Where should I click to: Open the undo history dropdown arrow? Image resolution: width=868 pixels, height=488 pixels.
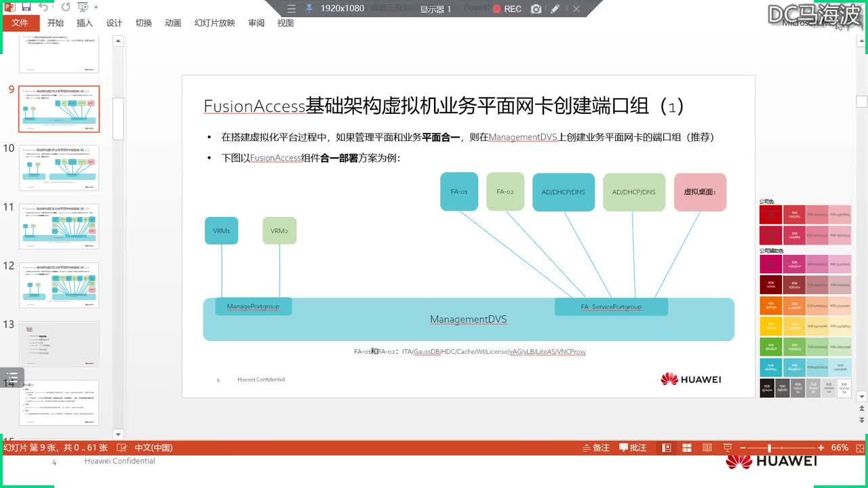click(53, 8)
